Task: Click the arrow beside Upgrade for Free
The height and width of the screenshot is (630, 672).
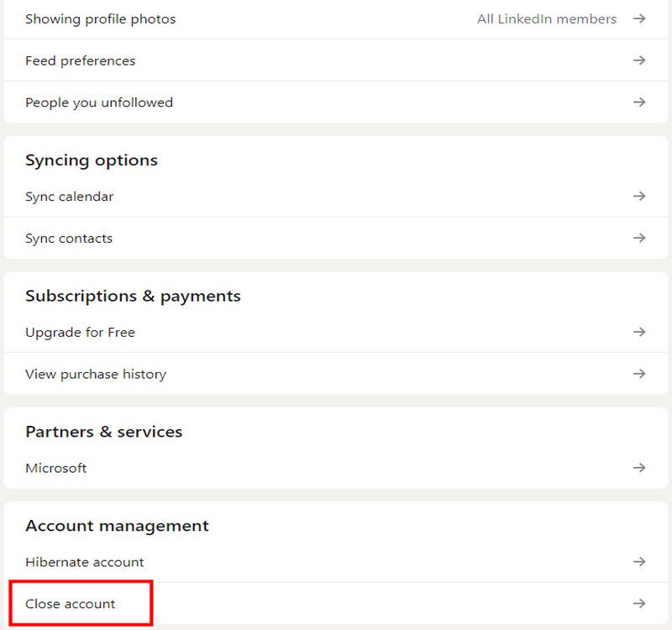Action: (x=639, y=333)
